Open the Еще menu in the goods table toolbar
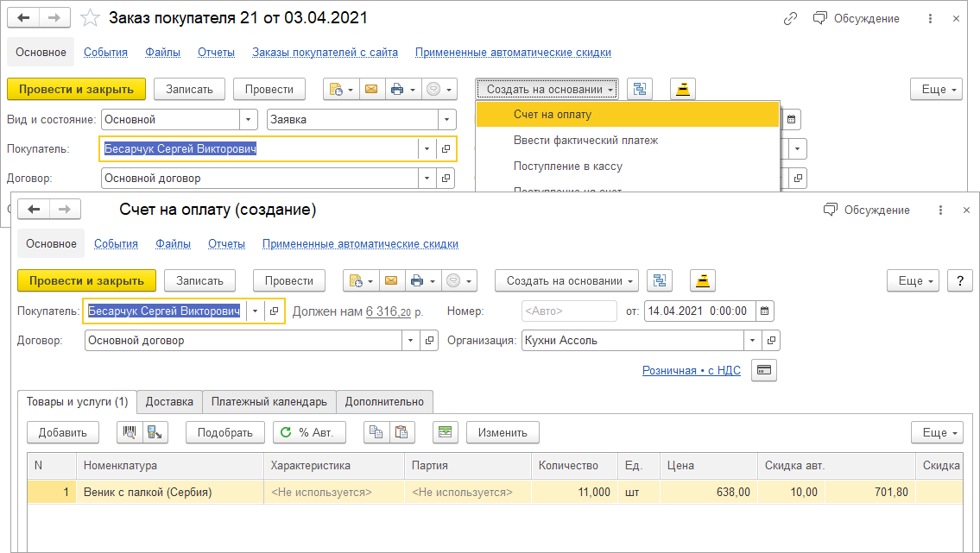Viewport: 980px width, 553px height. click(x=938, y=432)
